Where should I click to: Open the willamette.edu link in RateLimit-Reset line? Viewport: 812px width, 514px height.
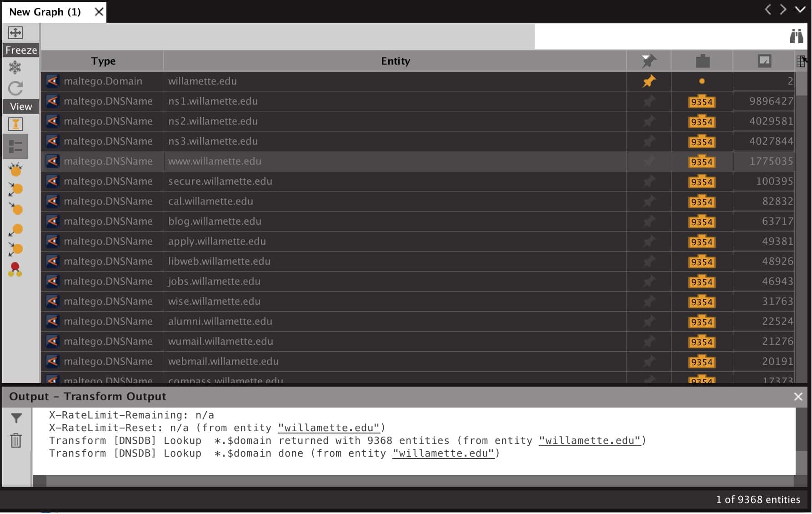point(329,428)
